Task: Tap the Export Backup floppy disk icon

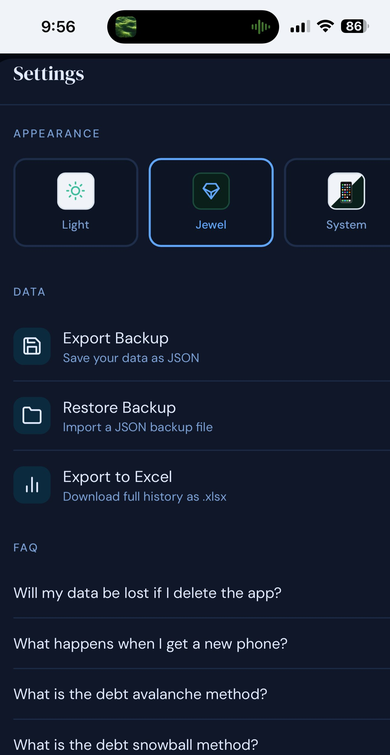Action: [32, 346]
